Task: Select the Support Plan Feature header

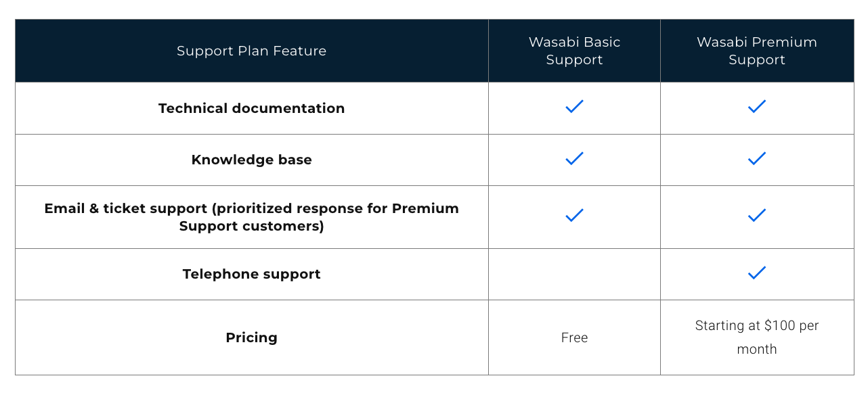Action: (251, 51)
